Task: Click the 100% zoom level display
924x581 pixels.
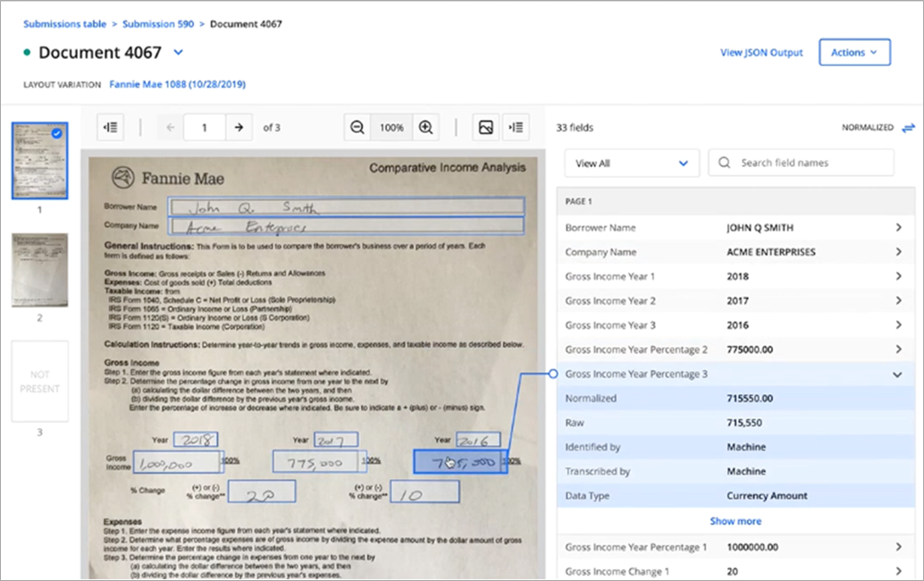Action: point(391,127)
